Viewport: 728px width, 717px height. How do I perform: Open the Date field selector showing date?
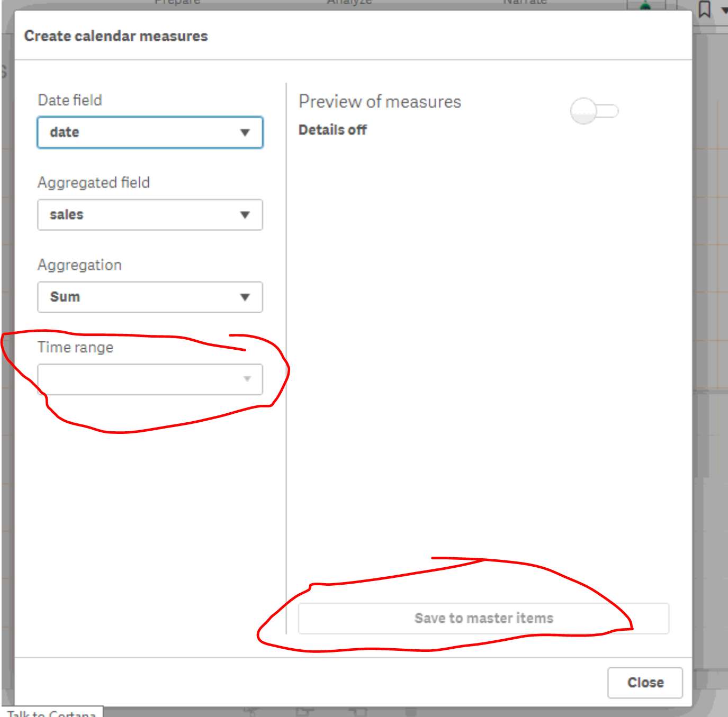150,132
